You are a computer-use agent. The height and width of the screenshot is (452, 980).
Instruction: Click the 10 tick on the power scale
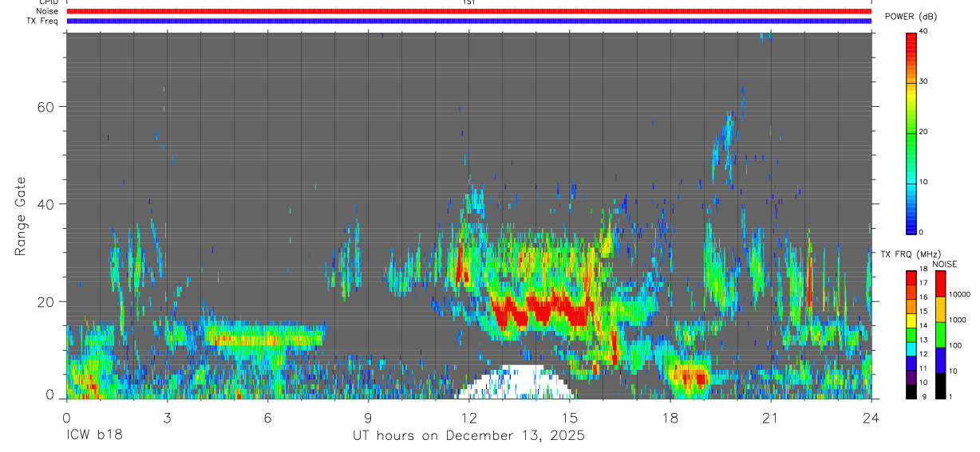coord(924,183)
